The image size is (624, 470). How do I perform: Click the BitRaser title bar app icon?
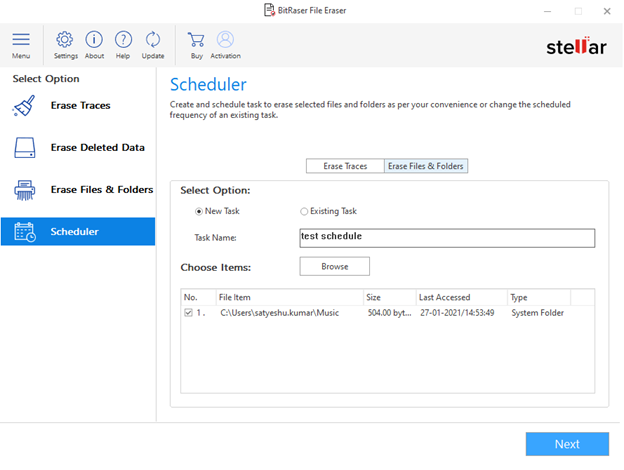[x=269, y=10]
